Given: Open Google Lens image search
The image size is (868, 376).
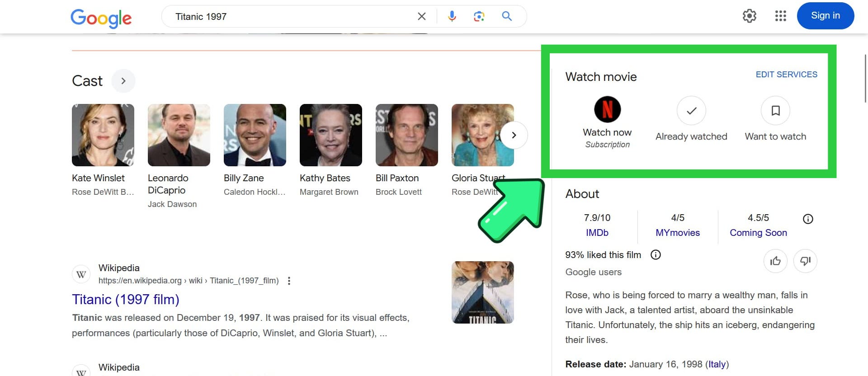Looking at the screenshot, I should 479,16.
